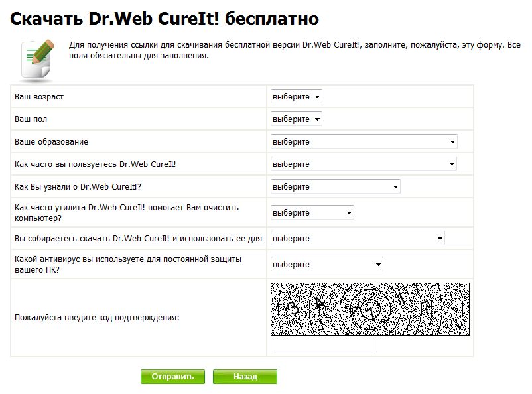This screenshot has height=394, width=532.
Task: Select the permanent PC antivirus dropdown
Action: (326, 265)
